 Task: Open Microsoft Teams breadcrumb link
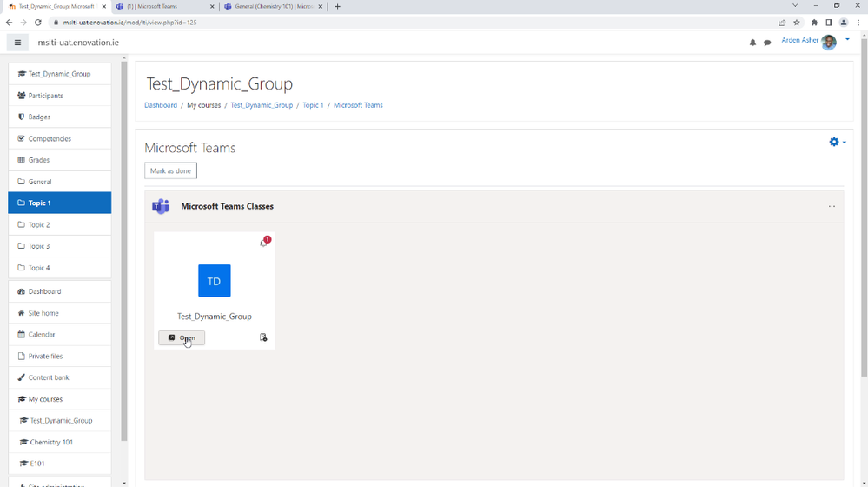point(358,105)
